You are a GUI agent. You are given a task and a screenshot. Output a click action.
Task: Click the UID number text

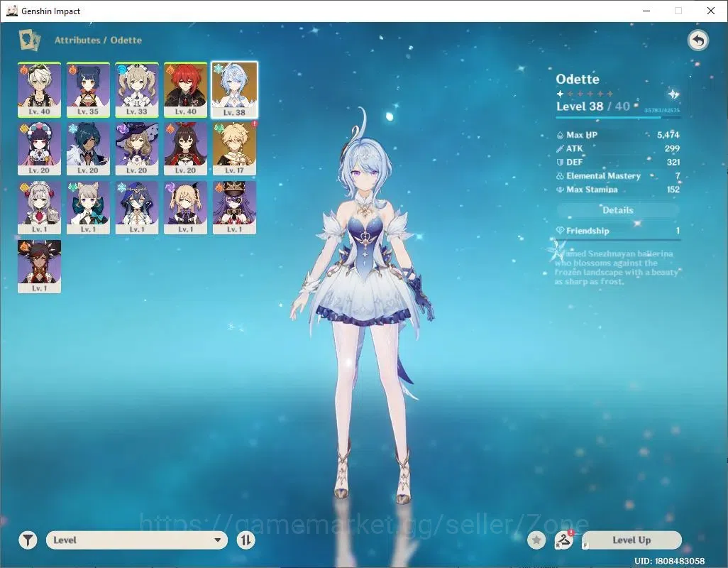click(669, 561)
